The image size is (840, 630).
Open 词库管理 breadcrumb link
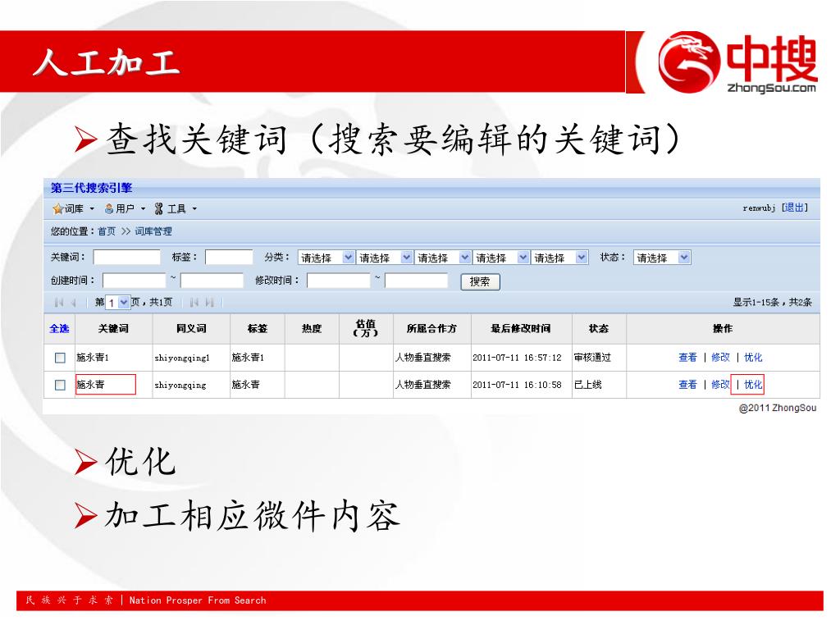153,231
